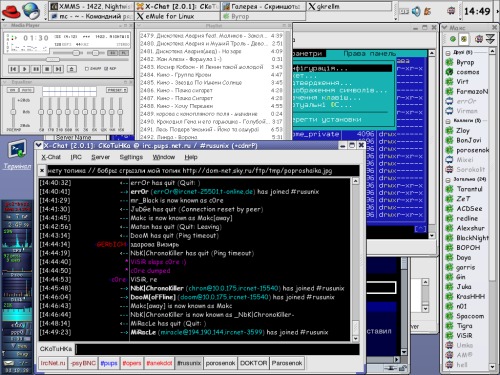
Task: Open the X-Chat title bar window menu
Action: tap(39, 145)
